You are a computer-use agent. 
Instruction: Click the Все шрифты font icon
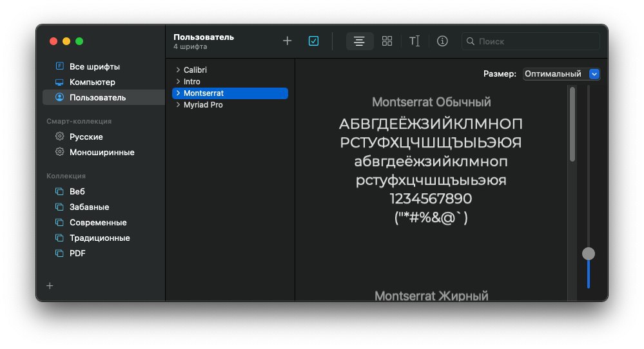59,66
